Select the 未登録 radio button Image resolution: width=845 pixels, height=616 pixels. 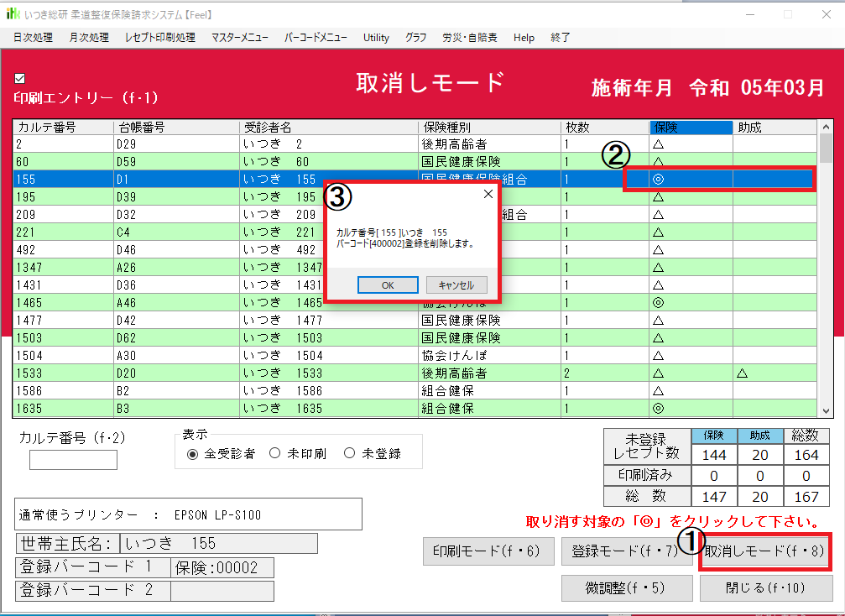click(349, 454)
